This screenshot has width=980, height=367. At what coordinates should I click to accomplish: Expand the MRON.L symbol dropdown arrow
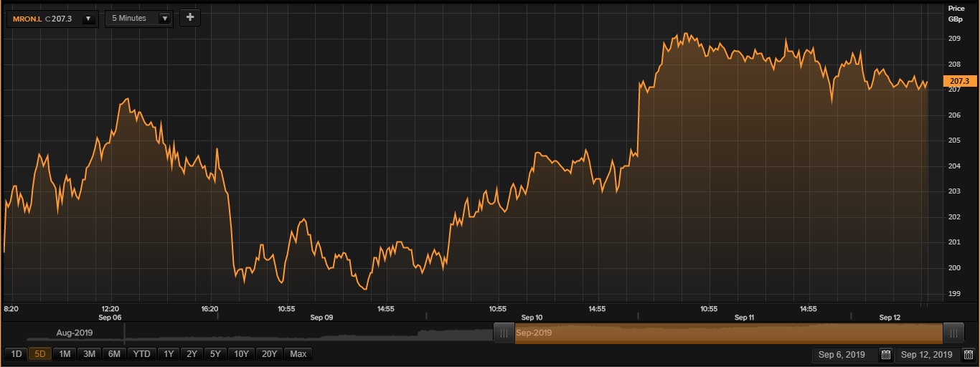[x=89, y=19]
